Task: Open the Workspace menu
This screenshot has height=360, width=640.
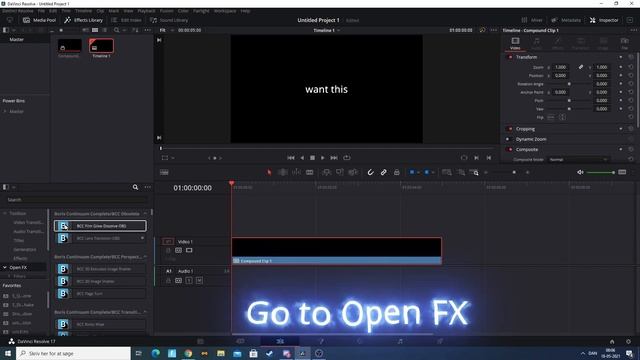Action: click(x=225, y=11)
